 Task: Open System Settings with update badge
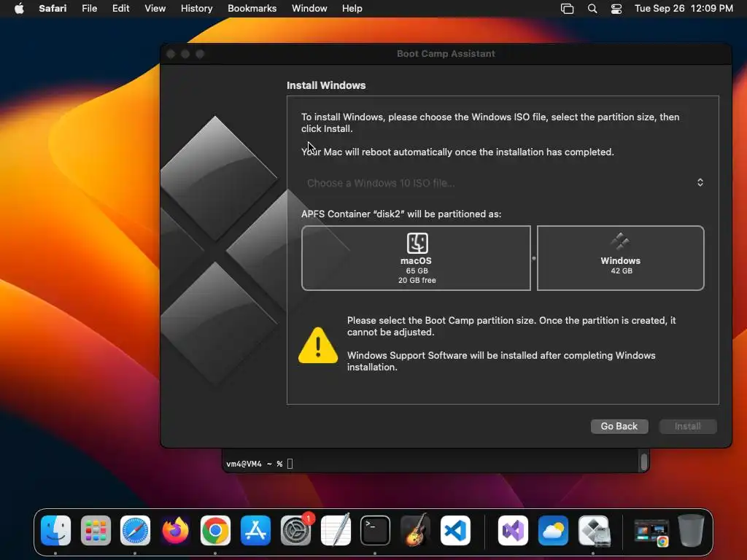(x=296, y=531)
